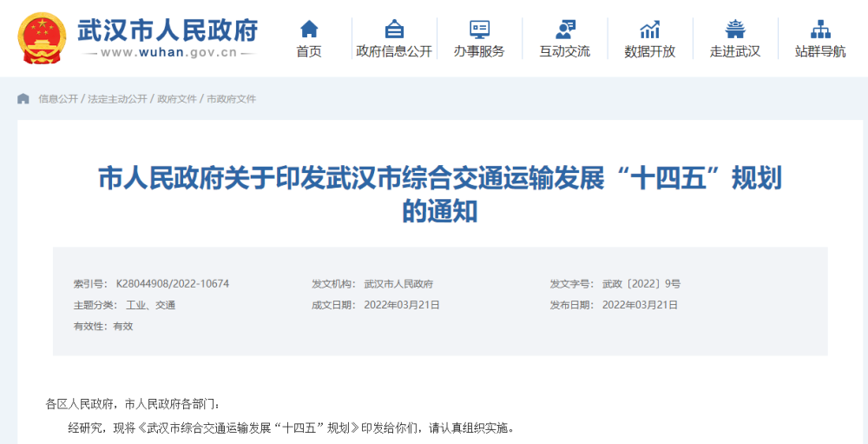Open the 政府信息公开 menu label
The height and width of the screenshot is (444, 868).
point(394,52)
